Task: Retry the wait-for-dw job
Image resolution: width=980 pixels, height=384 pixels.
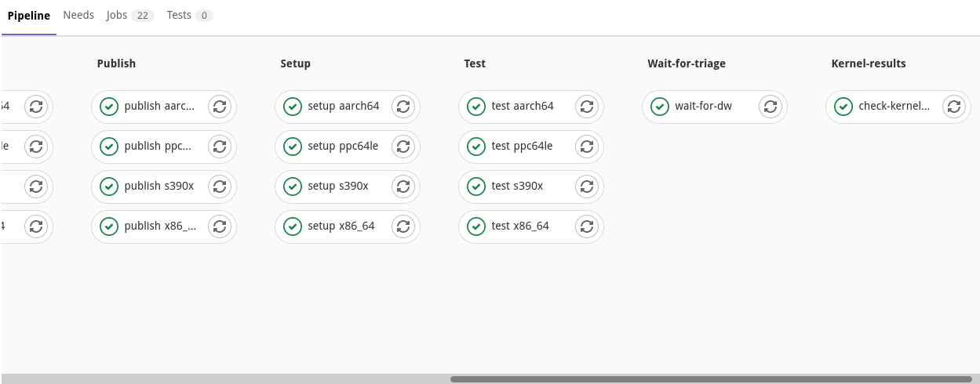Action: click(771, 107)
